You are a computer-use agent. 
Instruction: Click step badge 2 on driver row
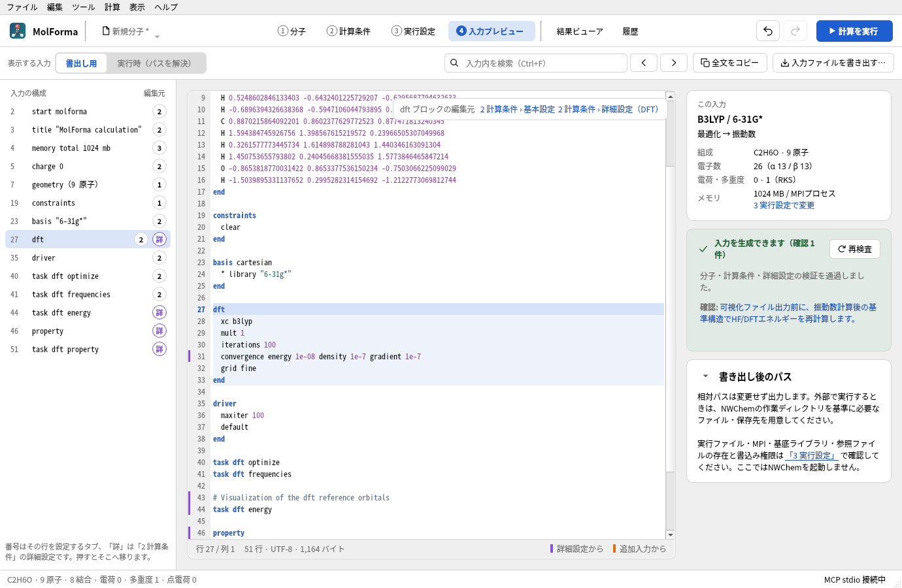click(x=159, y=257)
